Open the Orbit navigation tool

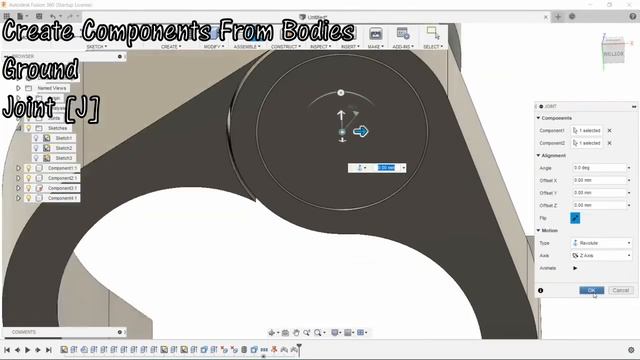pyautogui.click(x=272, y=333)
